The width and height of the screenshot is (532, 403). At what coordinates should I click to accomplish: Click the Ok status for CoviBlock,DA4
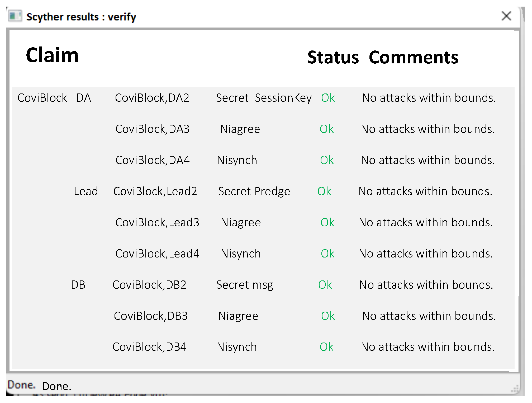pos(327,160)
